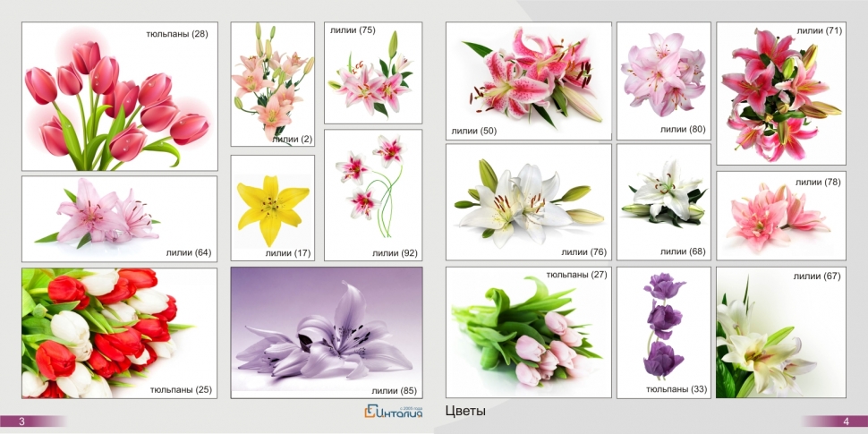Choose the лилии (75) thumbnail
Image resolution: width=868 pixels, height=434 pixels.
(372, 73)
